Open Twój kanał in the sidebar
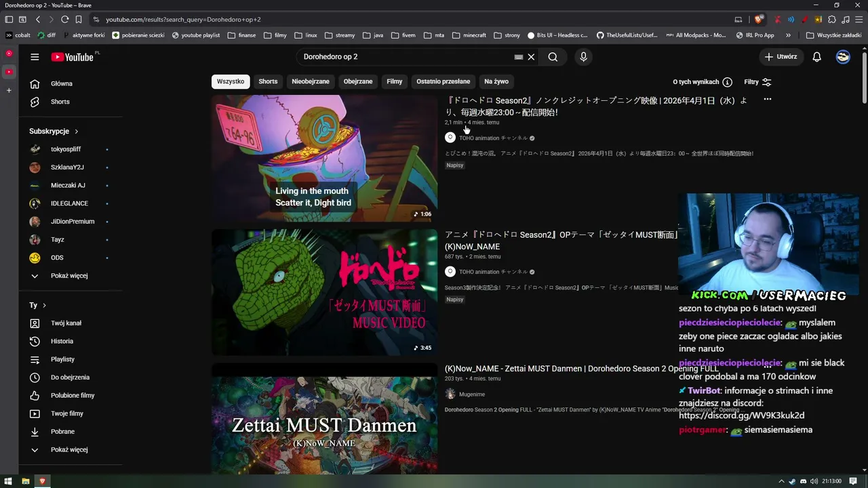The height and width of the screenshot is (488, 868). point(71,323)
